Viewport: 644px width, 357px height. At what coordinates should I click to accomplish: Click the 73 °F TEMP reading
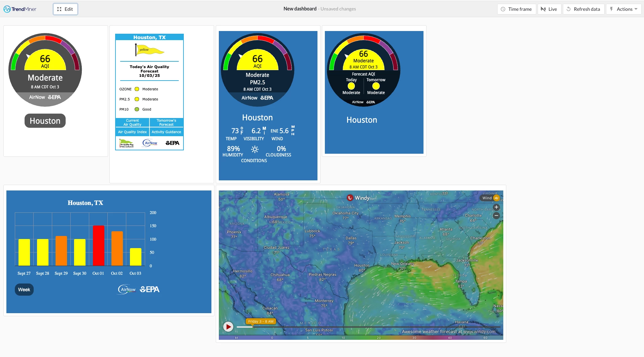[234, 133]
